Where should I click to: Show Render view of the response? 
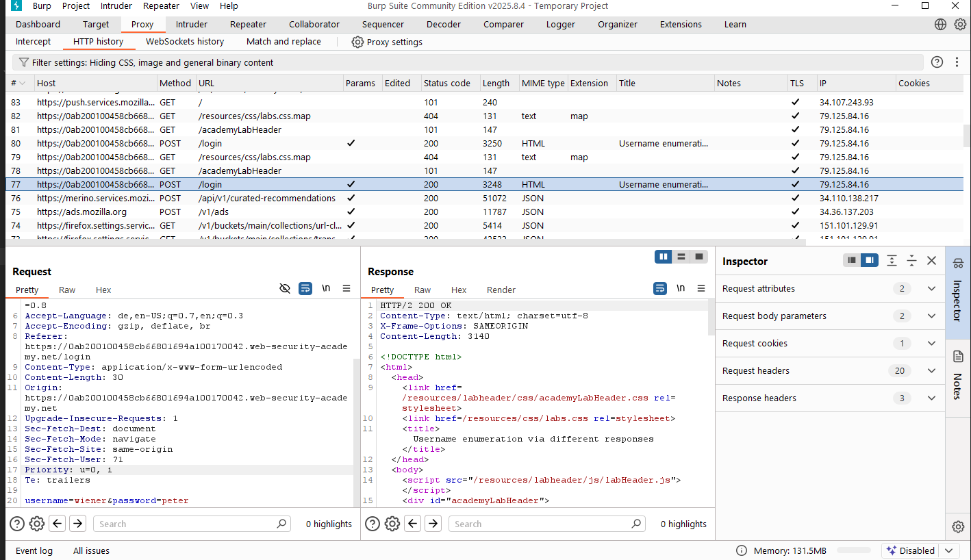(x=501, y=290)
